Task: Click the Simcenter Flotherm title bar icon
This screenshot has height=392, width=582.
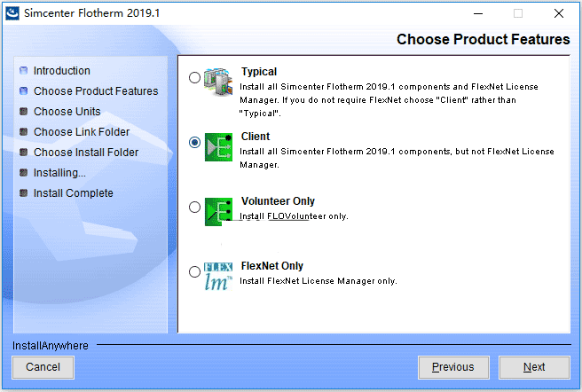Action: tap(12, 13)
